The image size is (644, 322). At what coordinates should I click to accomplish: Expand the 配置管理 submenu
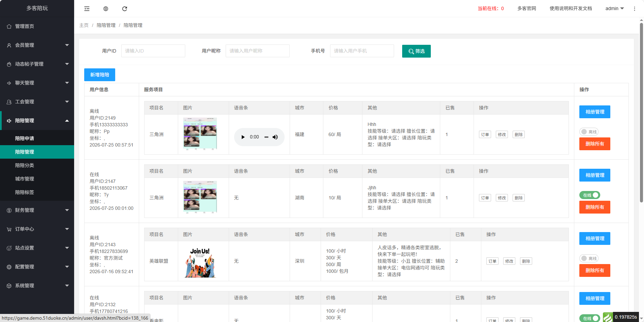point(67,267)
